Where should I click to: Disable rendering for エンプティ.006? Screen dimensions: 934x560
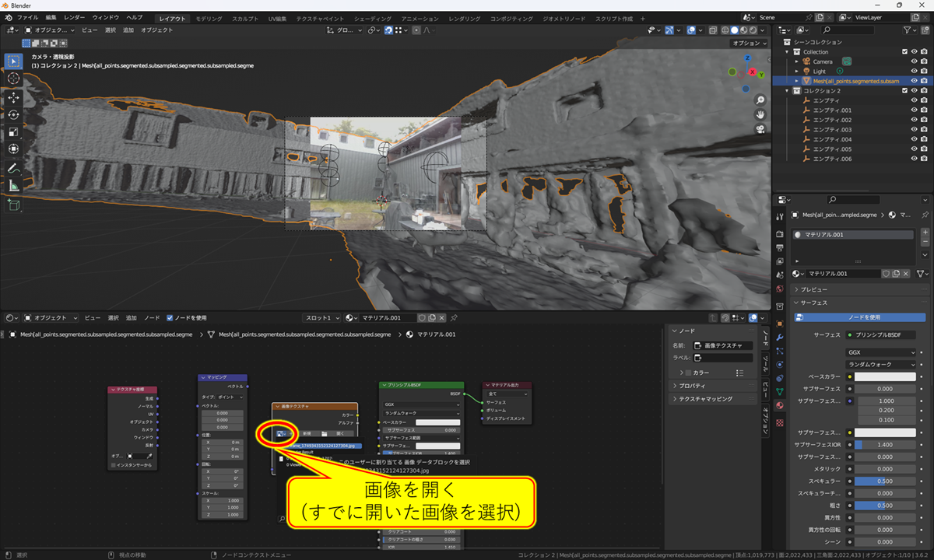click(x=925, y=159)
